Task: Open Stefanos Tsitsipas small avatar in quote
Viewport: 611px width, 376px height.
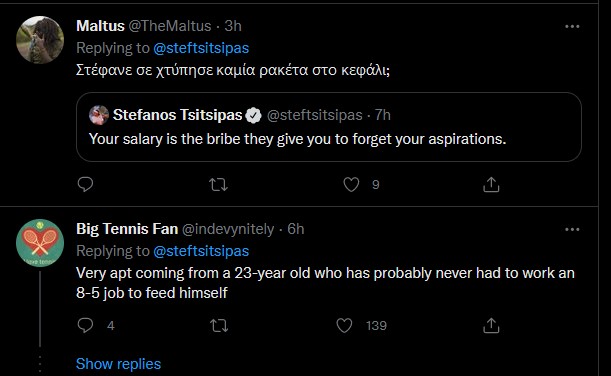Action: click(99, 115)
